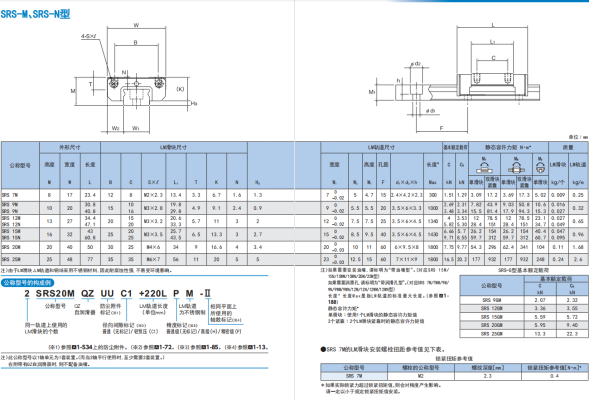Viewport: 589px width, 400px height.
Task: Click "SRS 7M" in the main dimension table
Action: click(x=10, y=195)
